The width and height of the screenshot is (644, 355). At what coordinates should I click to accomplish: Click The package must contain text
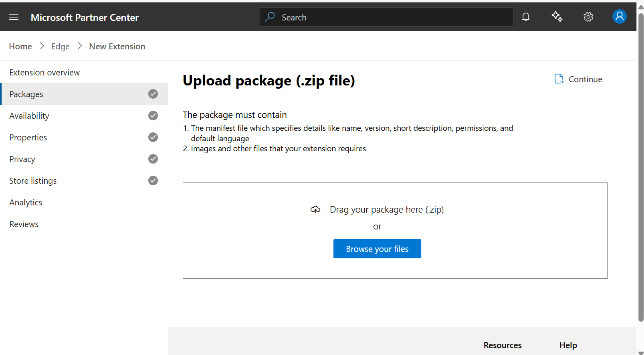[x=235, y=115]
